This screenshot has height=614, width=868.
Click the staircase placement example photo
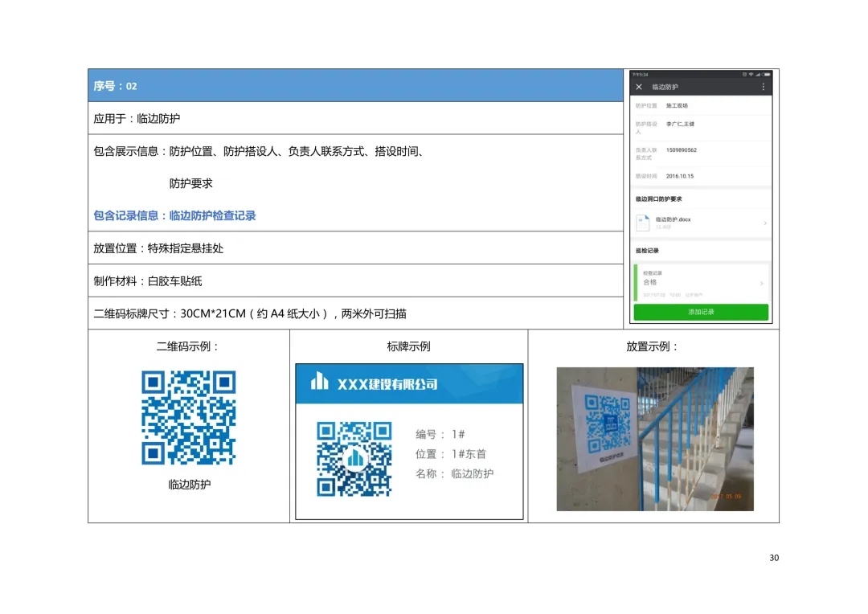[x=655, y=439]
